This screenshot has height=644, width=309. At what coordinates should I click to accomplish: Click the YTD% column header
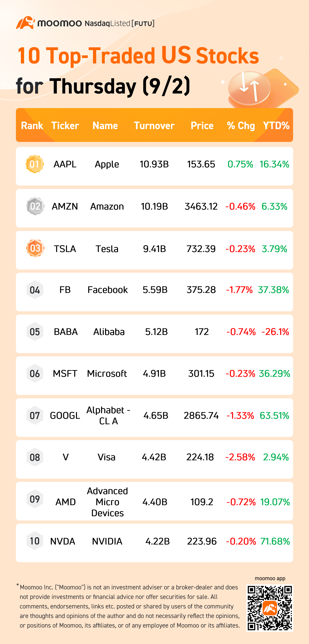pos(276,126)
